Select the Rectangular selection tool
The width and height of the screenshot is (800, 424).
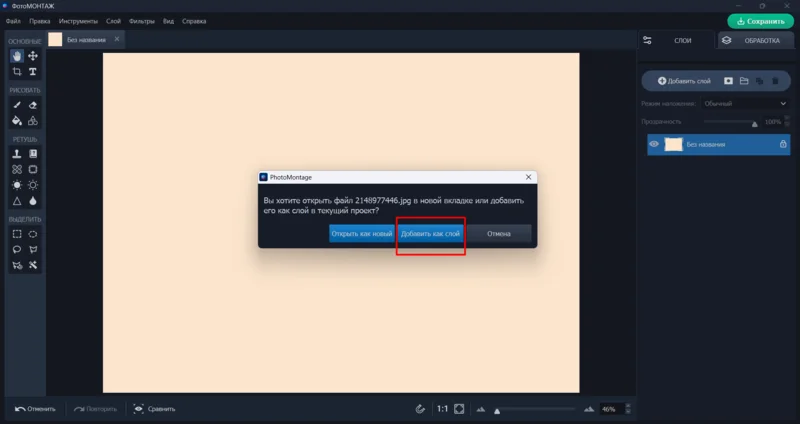17,233
